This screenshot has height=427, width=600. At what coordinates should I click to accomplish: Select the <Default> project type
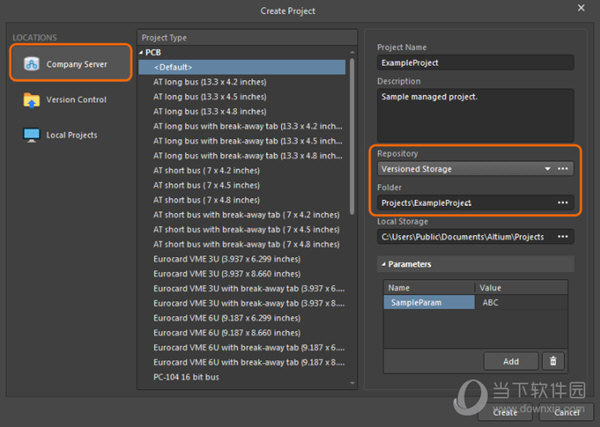[242, 67]
